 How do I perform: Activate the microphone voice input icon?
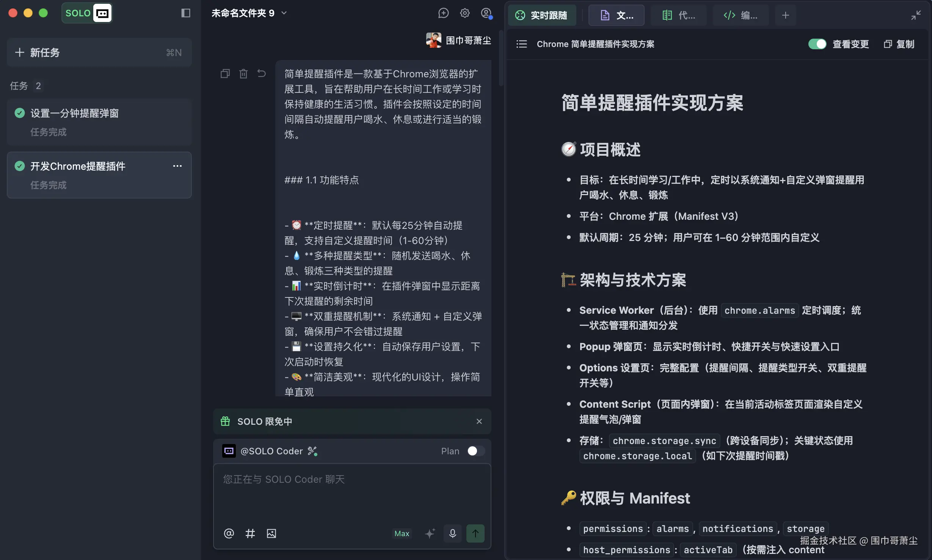tap(452, 533)
